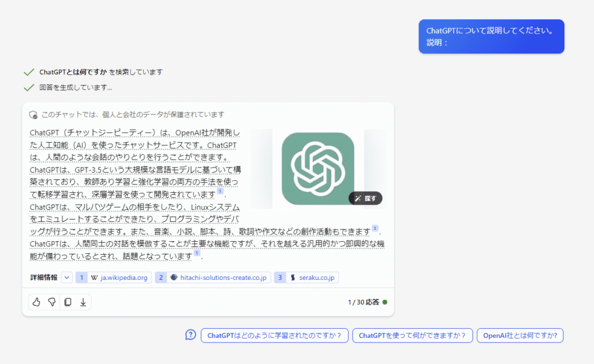Open the seraku.co.jp source link
This screenshot has height=364, width=594.
306,278
